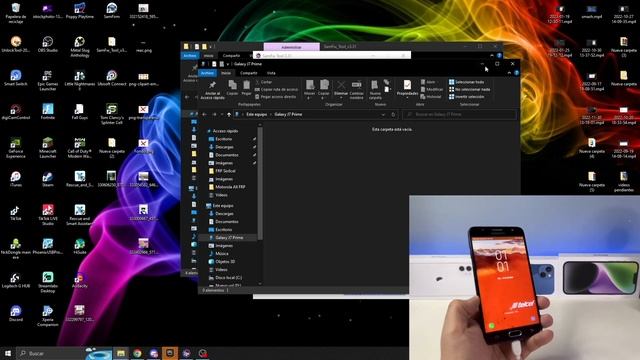Open the Windows Start menu
640x360 pixels.
coord(8,353)
